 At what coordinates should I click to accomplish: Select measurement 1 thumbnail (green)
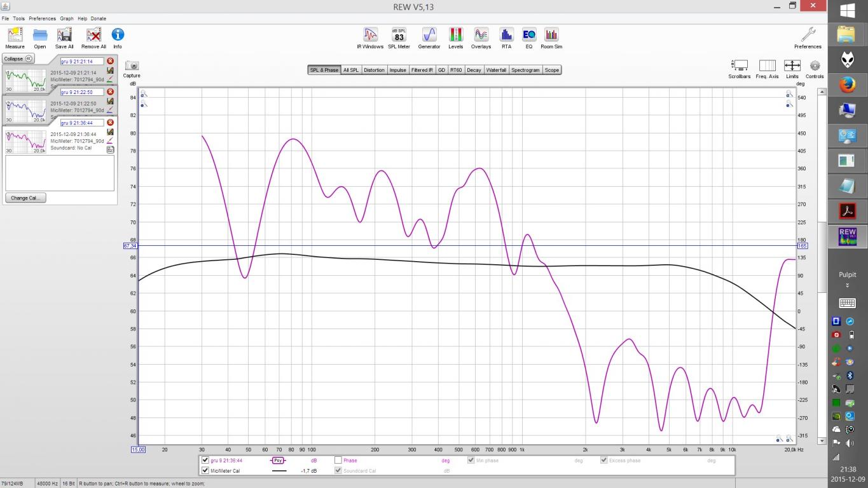pos(26,81)
